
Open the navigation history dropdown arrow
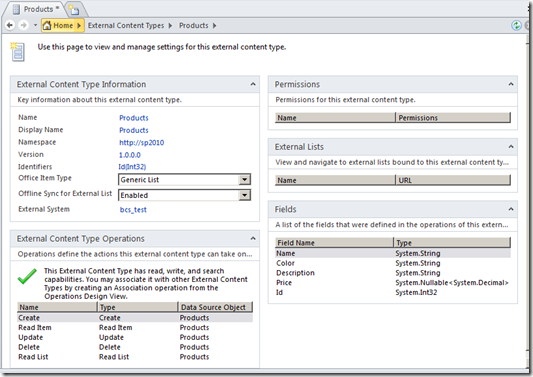coord(35,25)
